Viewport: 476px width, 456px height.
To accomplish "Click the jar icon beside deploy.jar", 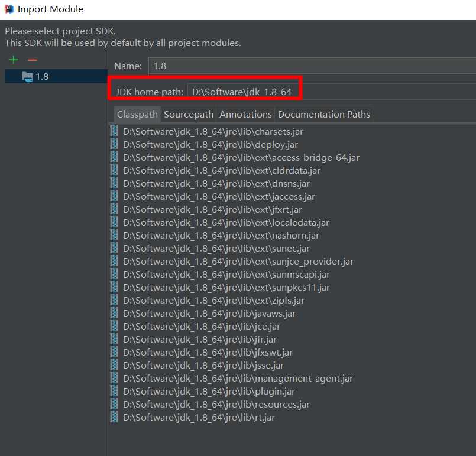I will (x=115, y=145).
